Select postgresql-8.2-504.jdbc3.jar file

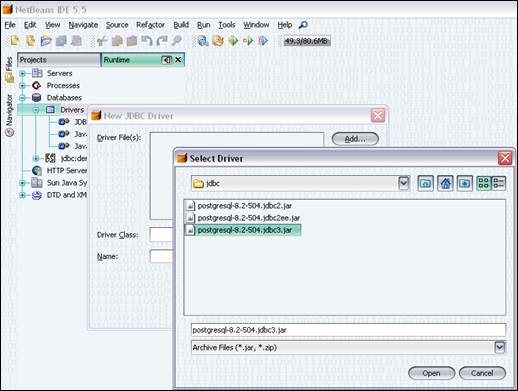(244, 230)
